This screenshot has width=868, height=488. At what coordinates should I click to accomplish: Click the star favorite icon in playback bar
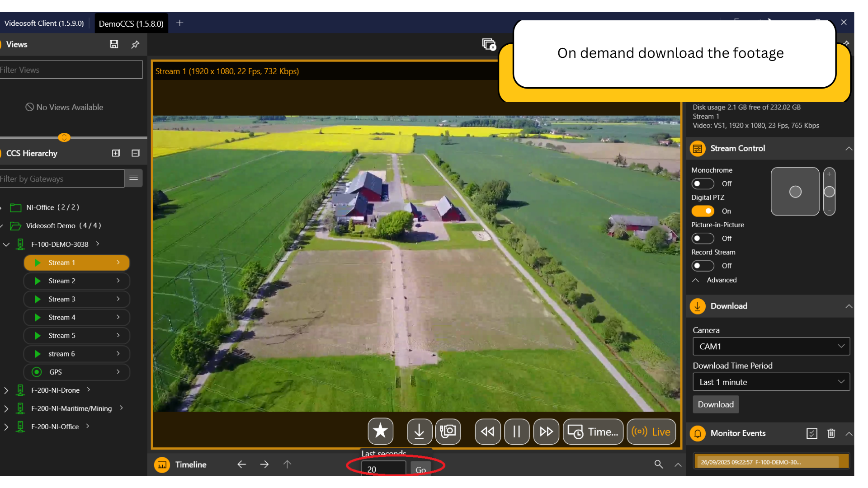pyautogui.click(x=380, y=431)
